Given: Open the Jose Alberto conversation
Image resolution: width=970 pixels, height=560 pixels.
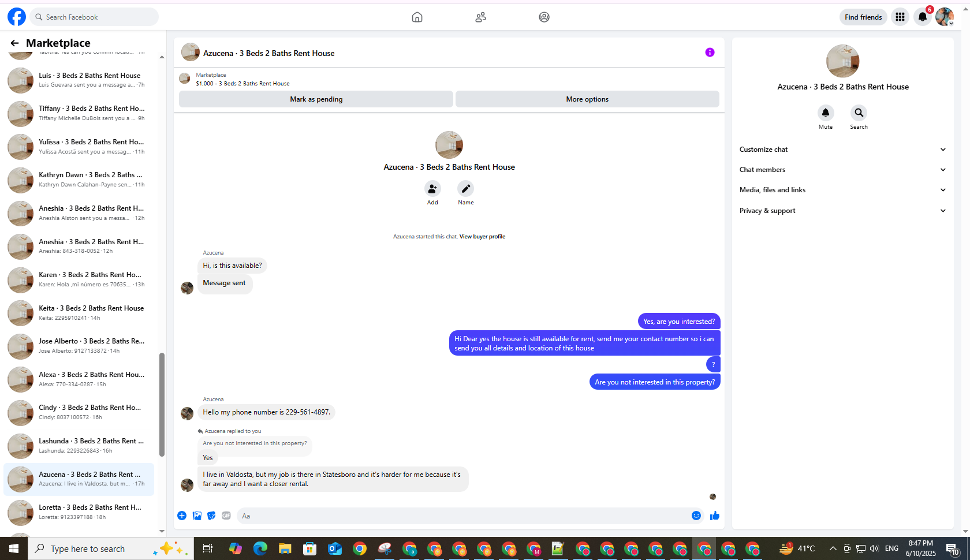Looking at the screenshot, I should click(x=79, y=346).
